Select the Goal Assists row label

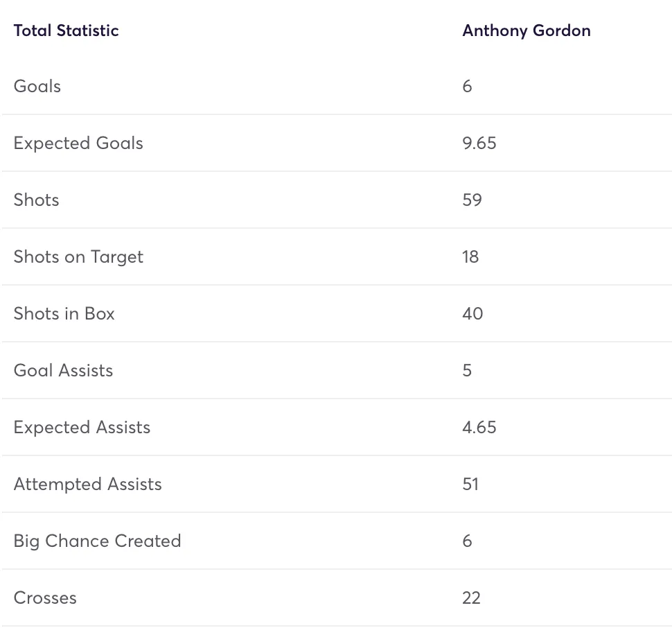point(63,371)
